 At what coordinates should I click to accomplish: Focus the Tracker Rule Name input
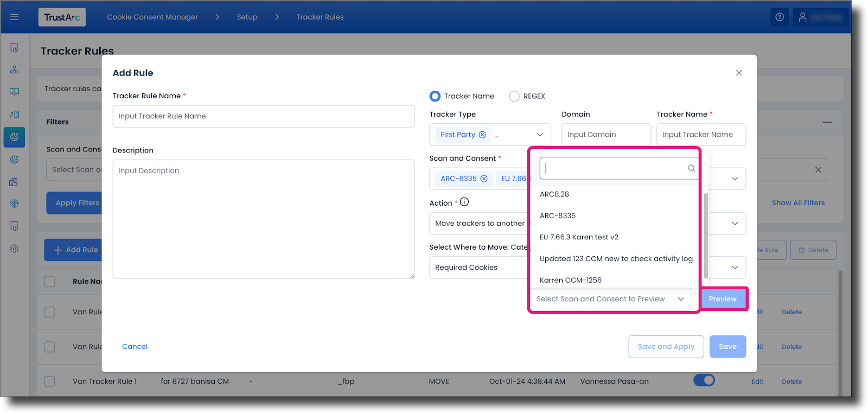pos(264,116)
